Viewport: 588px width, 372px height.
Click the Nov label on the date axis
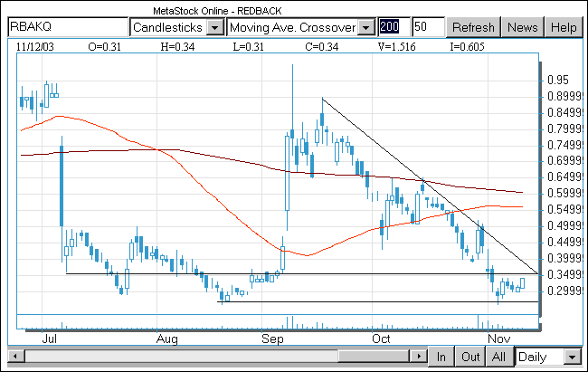tap(498, 339)
